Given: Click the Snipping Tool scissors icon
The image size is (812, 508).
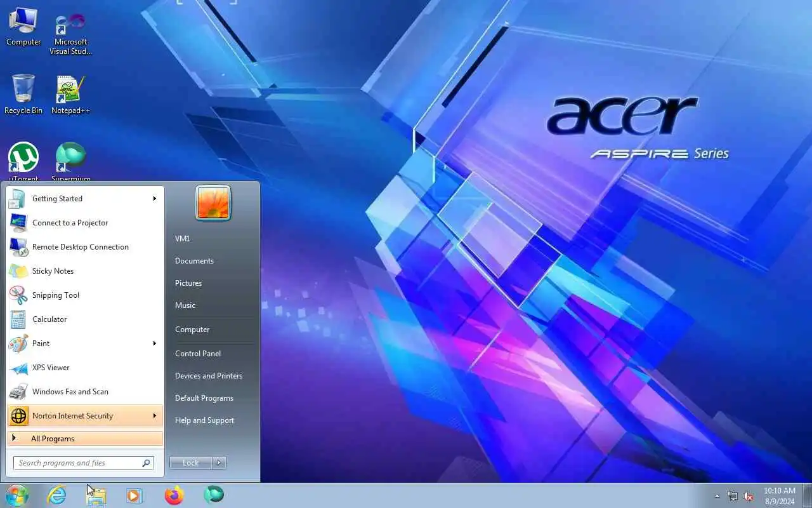Looking at the screenshot, I should 18,295.
